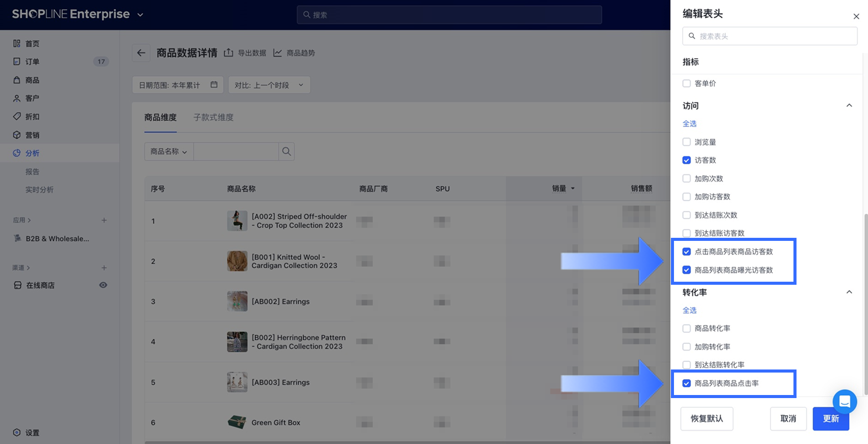
Task: Open the 分析 analytics icon
Action: point(17,153)
